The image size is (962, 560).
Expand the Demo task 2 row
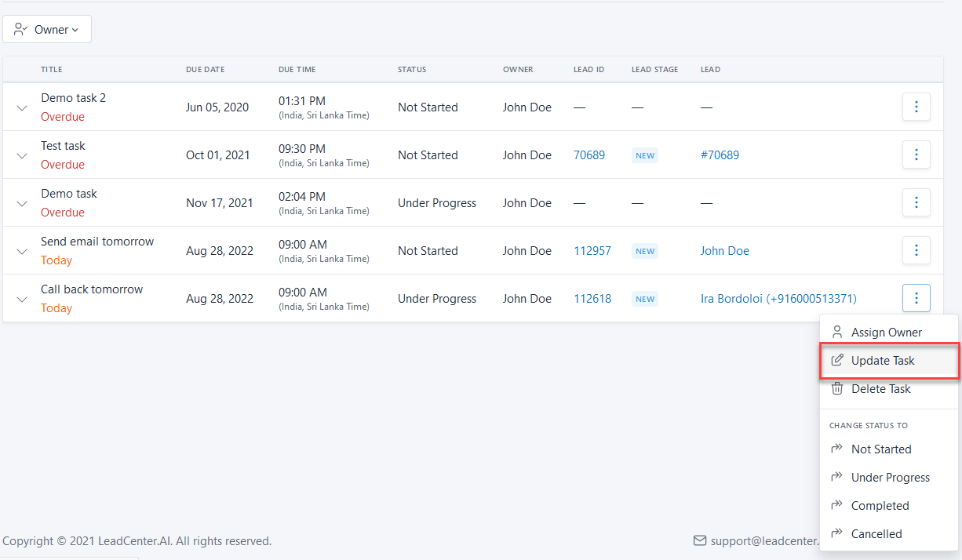pos(21,107)
